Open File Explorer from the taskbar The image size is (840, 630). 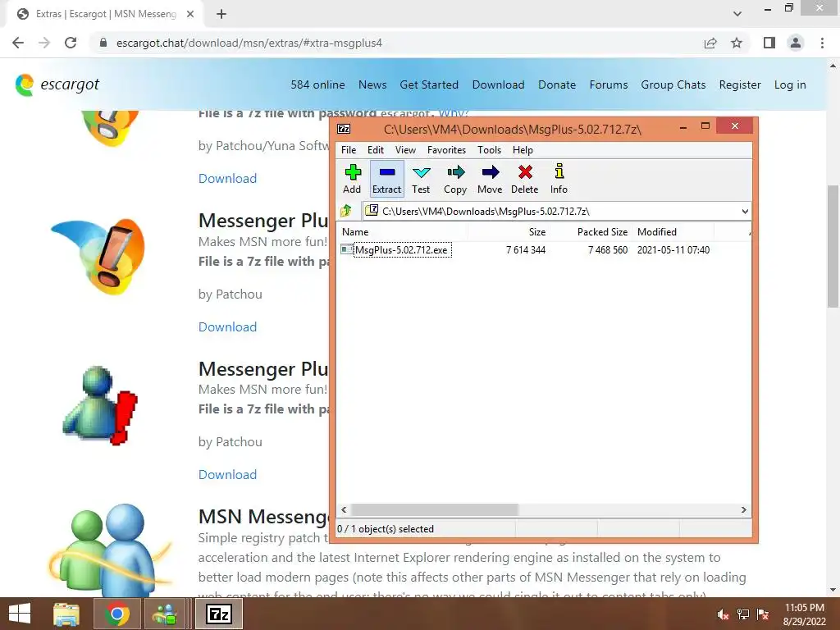66,614
